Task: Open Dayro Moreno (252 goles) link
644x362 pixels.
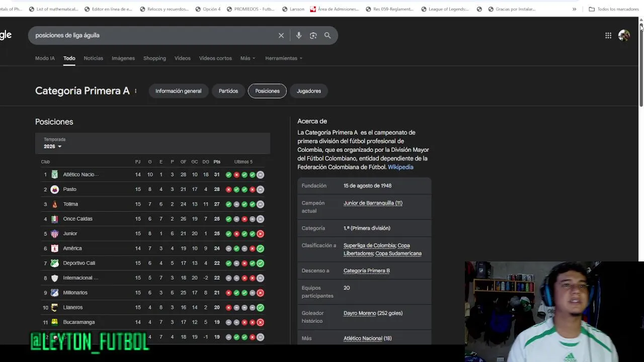Action: pyautogui.click(x=373, y=313)
